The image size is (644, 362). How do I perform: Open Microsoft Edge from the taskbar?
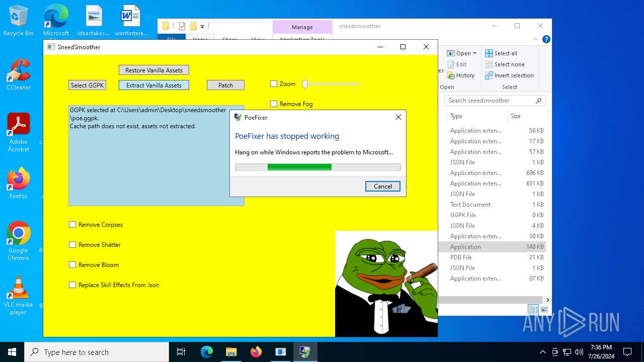pos(207,352)
